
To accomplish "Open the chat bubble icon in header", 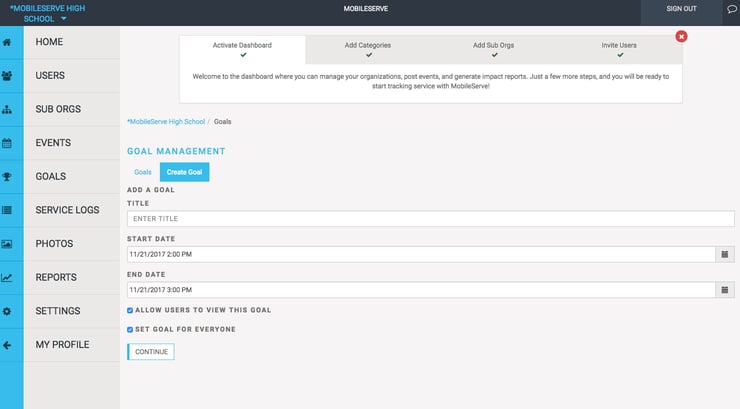I will pos(732,9).
